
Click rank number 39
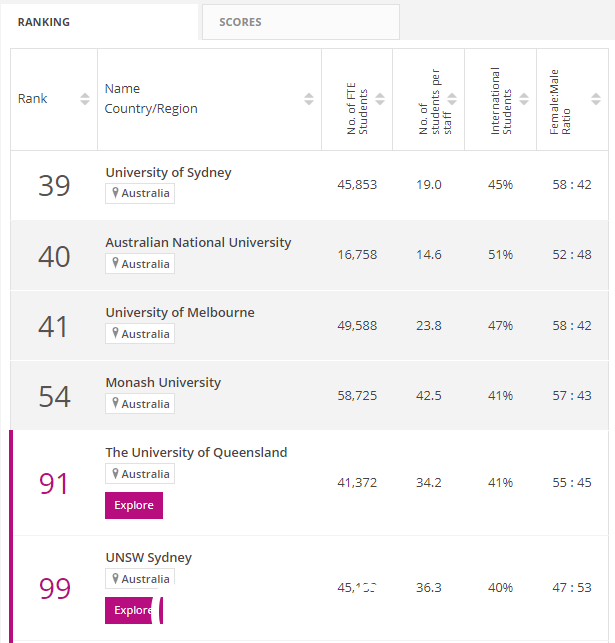54,186
